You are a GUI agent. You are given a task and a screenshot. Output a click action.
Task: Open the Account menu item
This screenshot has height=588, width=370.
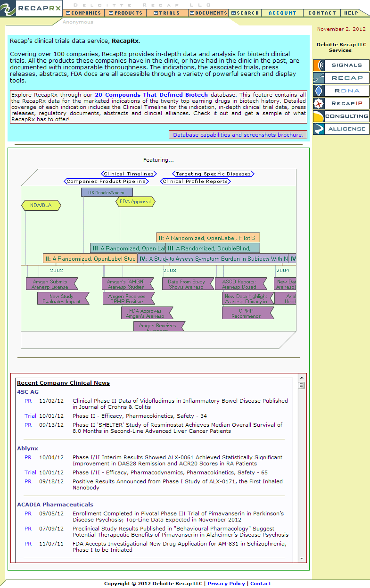(282, 13)
